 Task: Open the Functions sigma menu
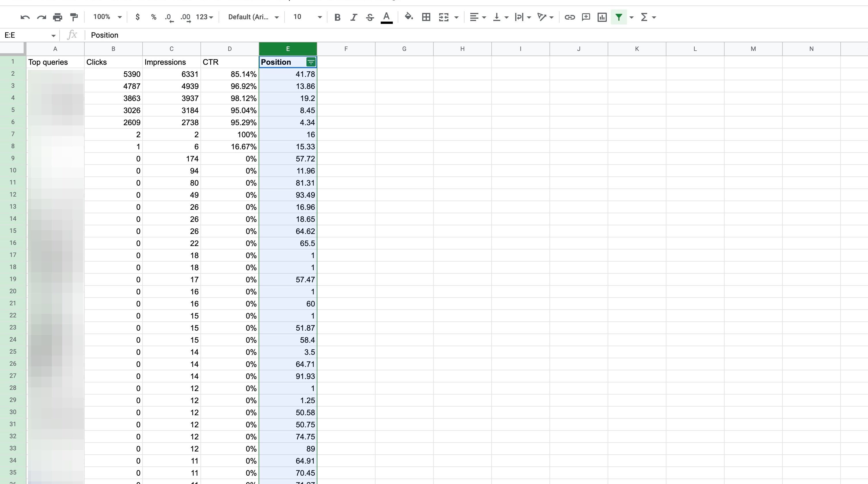coord(648,17)
